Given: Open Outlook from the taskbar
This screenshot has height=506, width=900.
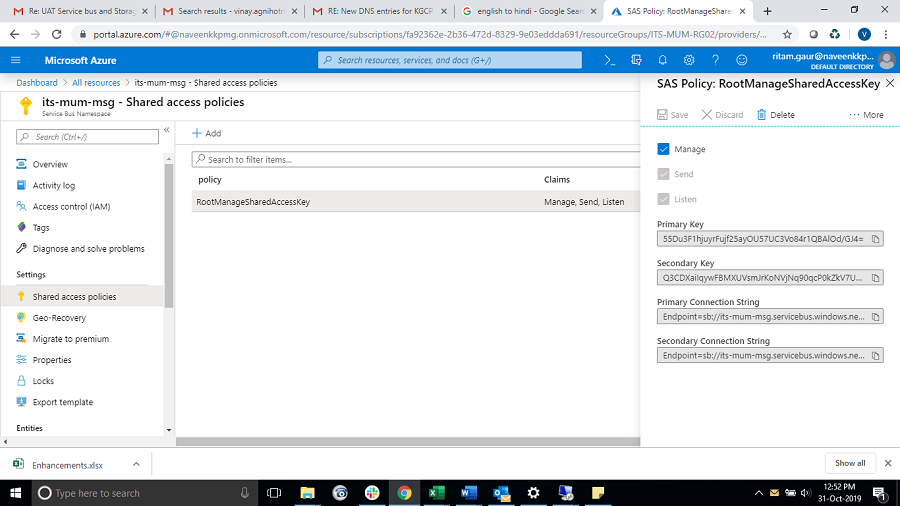Looking at the screenshot, I should point(501,493).
